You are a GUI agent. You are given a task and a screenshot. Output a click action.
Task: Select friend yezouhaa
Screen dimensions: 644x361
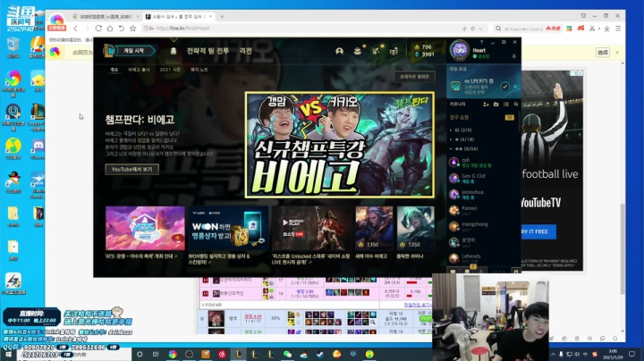point(481,195)
